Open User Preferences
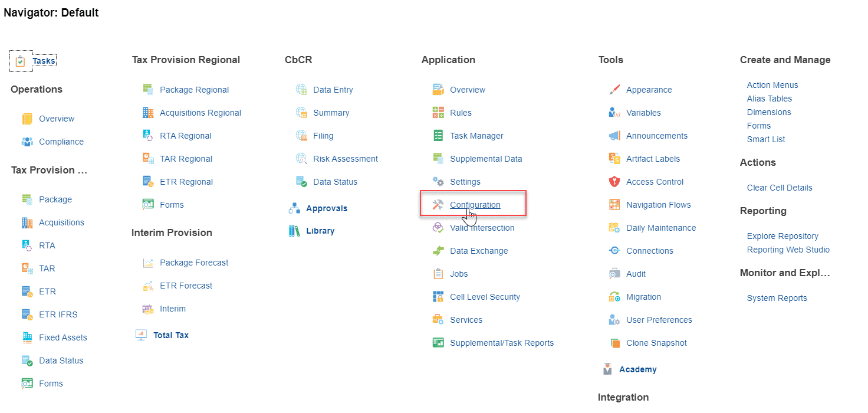The image size is (868, 413). pyautogui.click(x=659, y=320)
